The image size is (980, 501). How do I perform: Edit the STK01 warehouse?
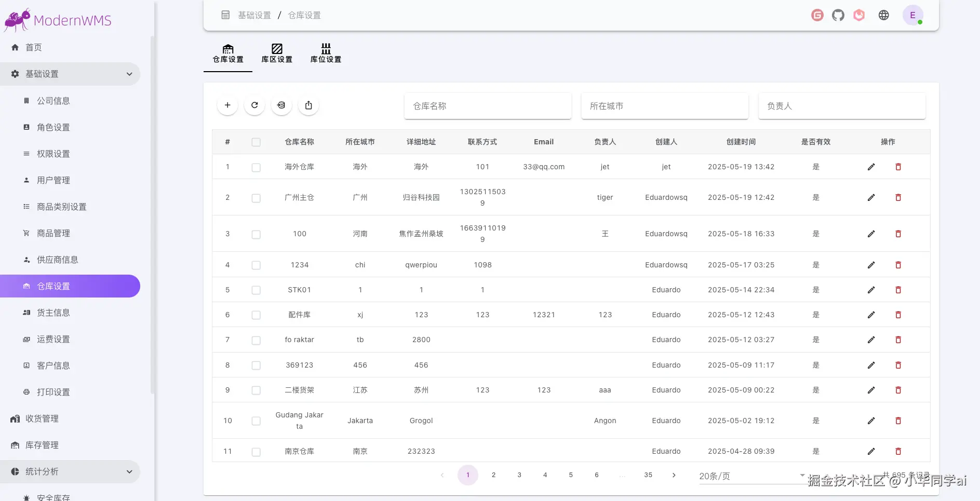point(871,290)
